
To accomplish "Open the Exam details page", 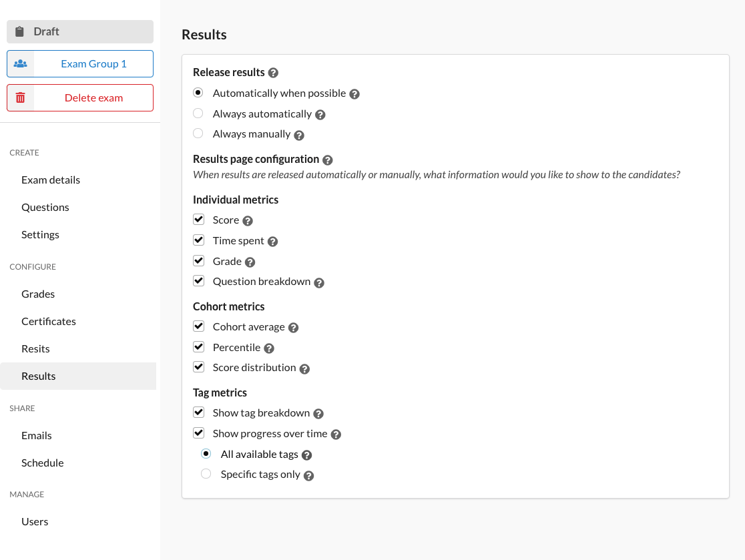I will coord(51,180).
